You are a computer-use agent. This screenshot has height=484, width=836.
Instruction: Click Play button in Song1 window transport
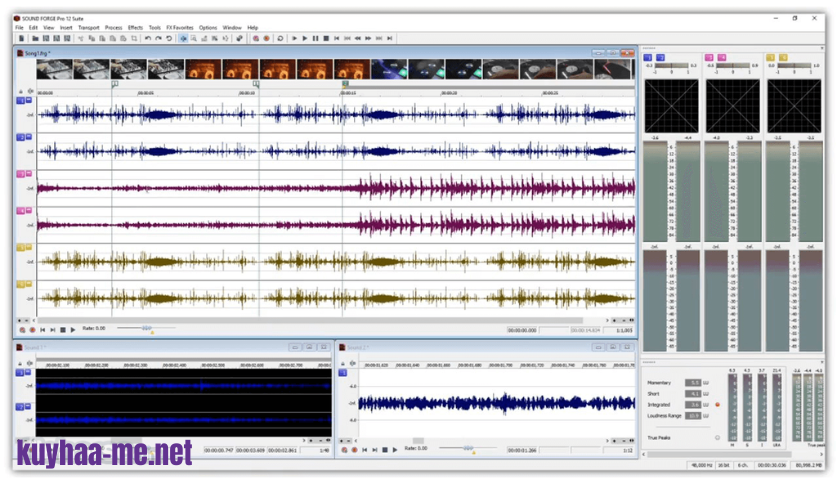[73, 330]
